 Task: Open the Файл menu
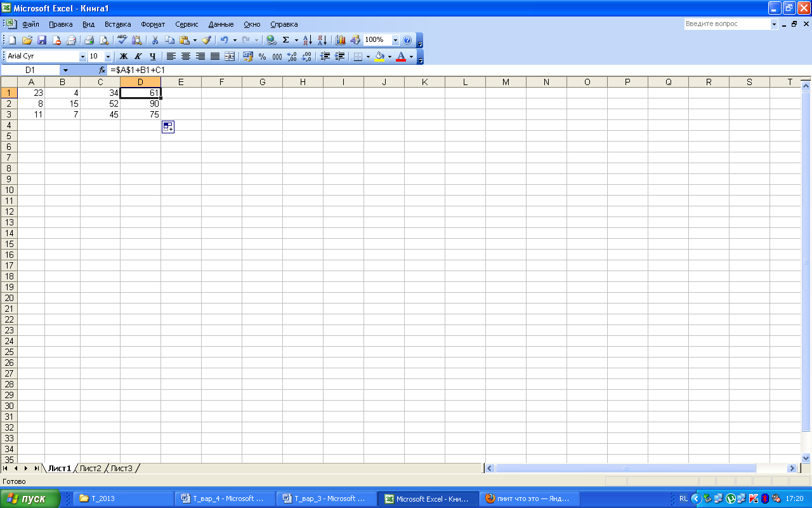coord(30,24)
